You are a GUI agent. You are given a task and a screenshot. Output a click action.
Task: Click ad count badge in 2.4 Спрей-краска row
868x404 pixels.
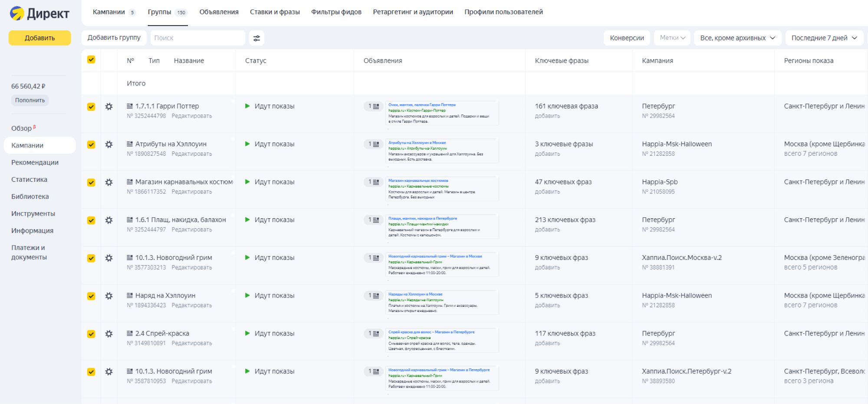(373, 333)
